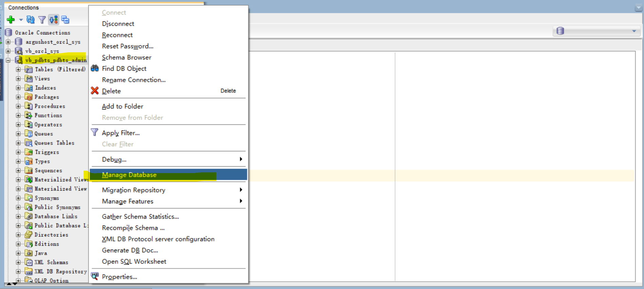Click the Views folder icon
This screenshot has height=289, width=644.
[x=29, y=79]
